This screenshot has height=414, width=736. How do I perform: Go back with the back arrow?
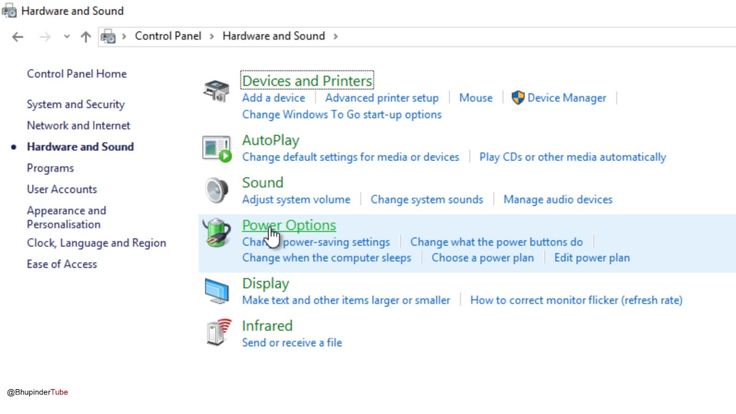tap(18, 37)
